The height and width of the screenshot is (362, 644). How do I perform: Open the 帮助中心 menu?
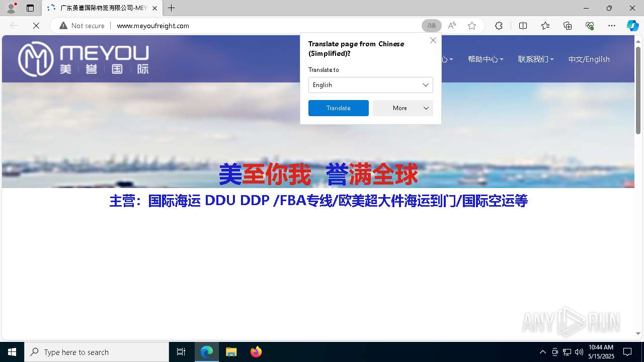486,59
